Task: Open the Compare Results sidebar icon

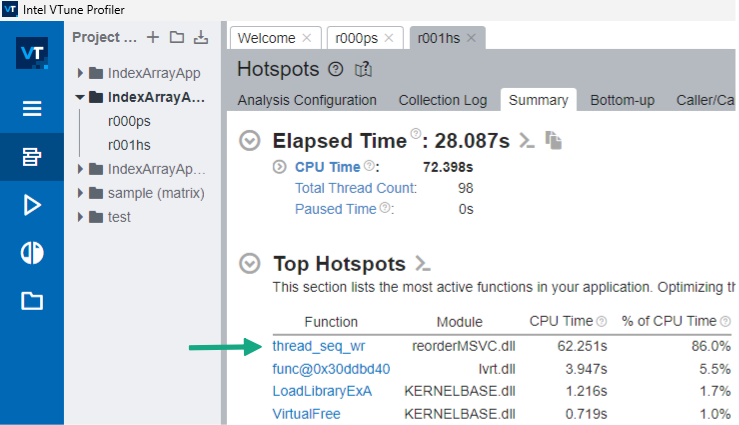Action: click(32, 253)
